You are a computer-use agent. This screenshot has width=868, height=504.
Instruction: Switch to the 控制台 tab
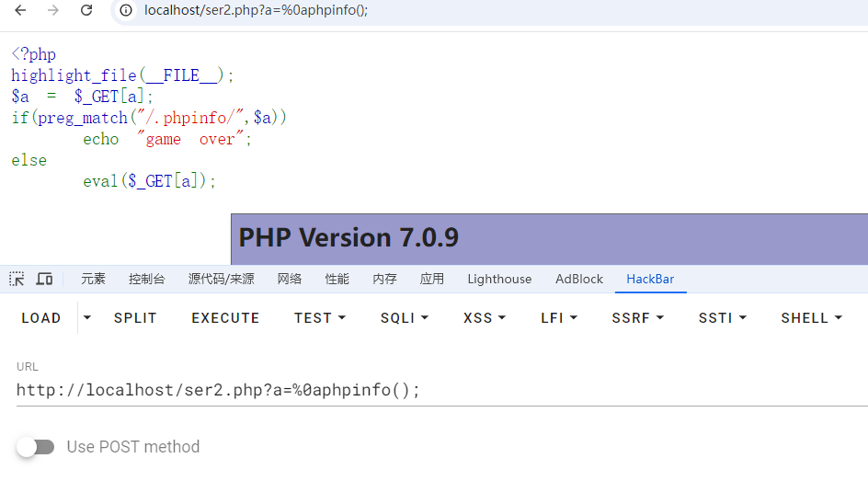pyautogui.click(x=147, y=279)
